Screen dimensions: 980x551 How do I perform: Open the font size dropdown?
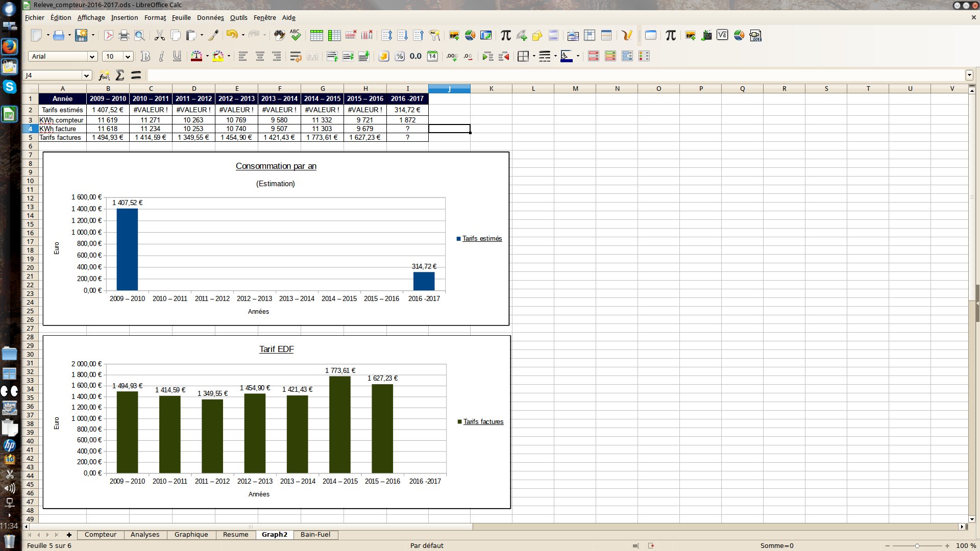coord(128,56)
